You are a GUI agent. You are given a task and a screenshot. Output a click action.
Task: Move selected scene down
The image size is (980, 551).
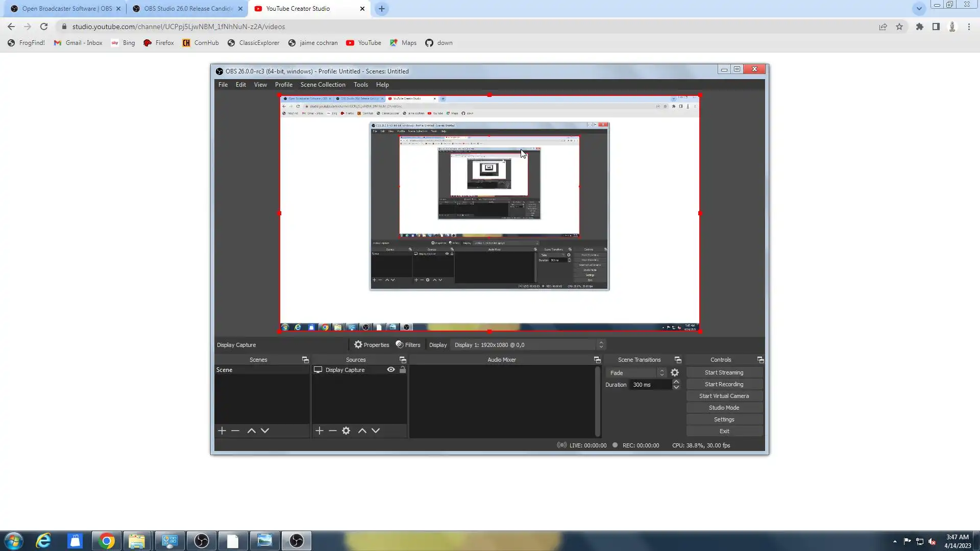[x=265, y=431]
